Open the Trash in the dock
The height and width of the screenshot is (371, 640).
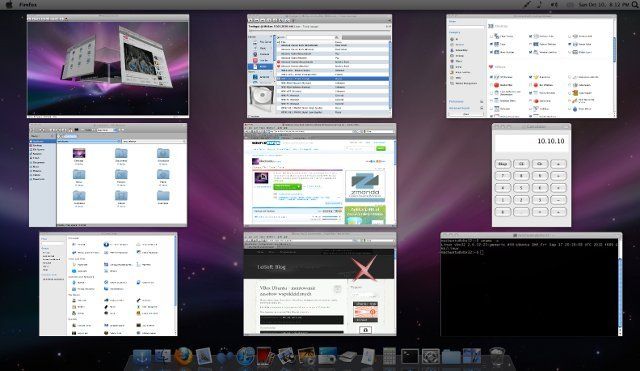pos(497,356)
